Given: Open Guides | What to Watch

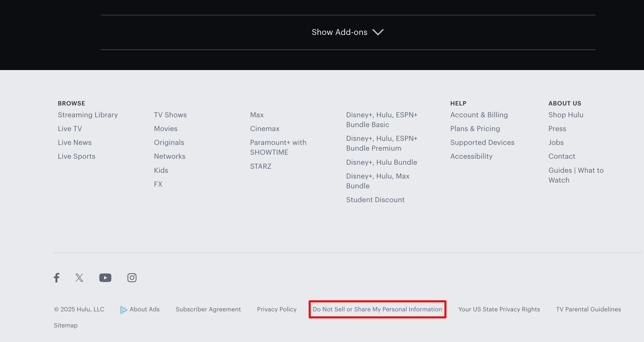Looking at the screenshot, I should (x=576, y=175).
